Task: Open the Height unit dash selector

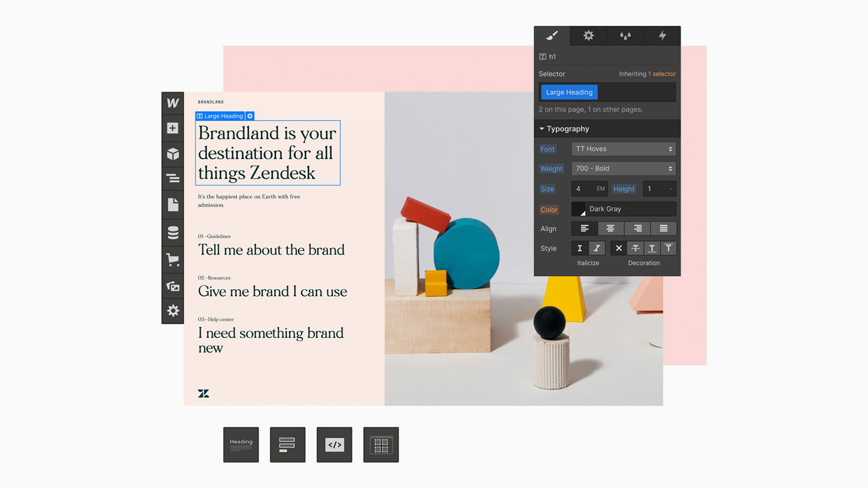Action: (671, 189)
